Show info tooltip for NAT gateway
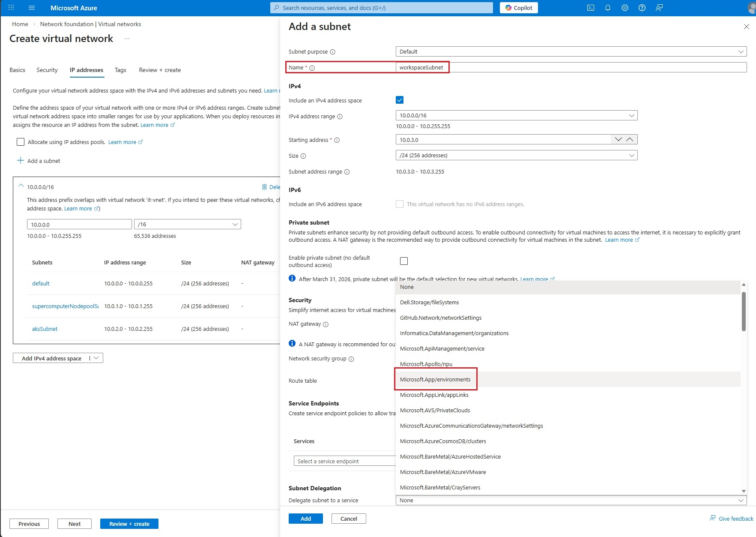The width and height of the screenshot is (756, 537). point(326,324)
